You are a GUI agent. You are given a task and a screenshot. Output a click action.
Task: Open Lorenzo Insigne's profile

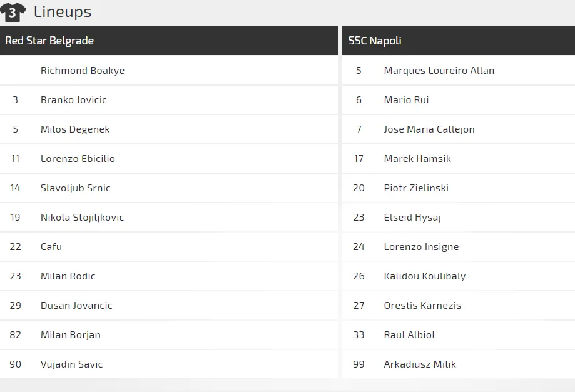(421, 247)
